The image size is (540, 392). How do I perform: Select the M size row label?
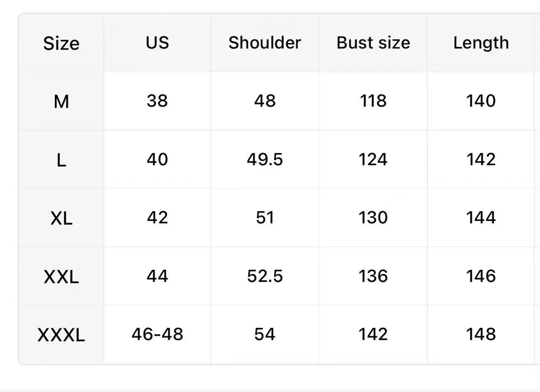click(x=61, y=102)
